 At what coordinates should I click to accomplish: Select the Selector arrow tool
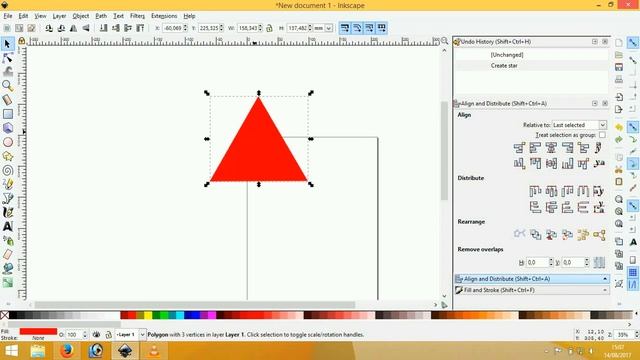[7, 44]
